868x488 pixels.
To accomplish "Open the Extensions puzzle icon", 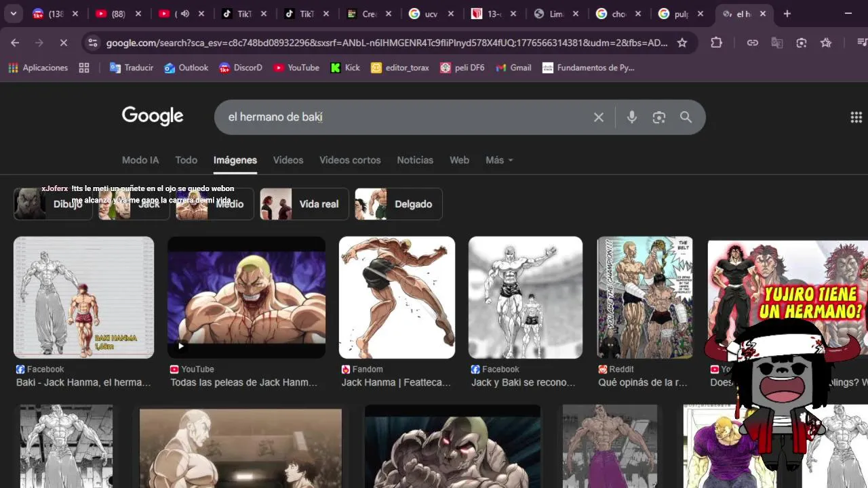I will tap(716, 43).
